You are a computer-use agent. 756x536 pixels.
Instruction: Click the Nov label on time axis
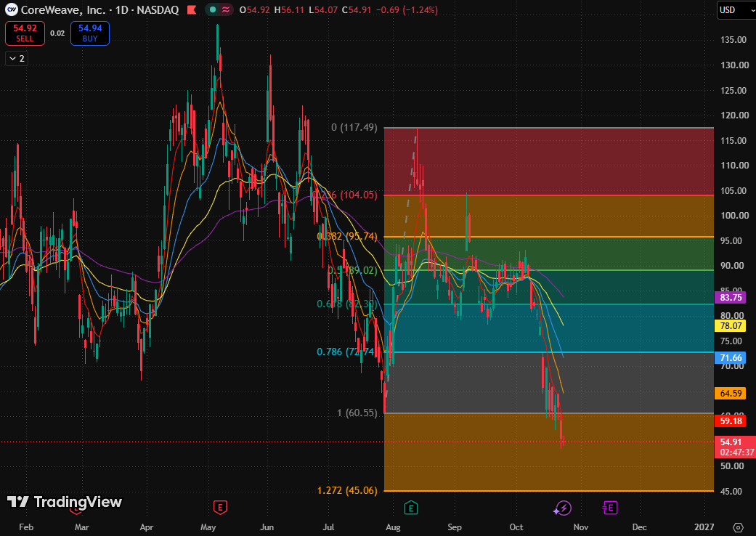580,527
